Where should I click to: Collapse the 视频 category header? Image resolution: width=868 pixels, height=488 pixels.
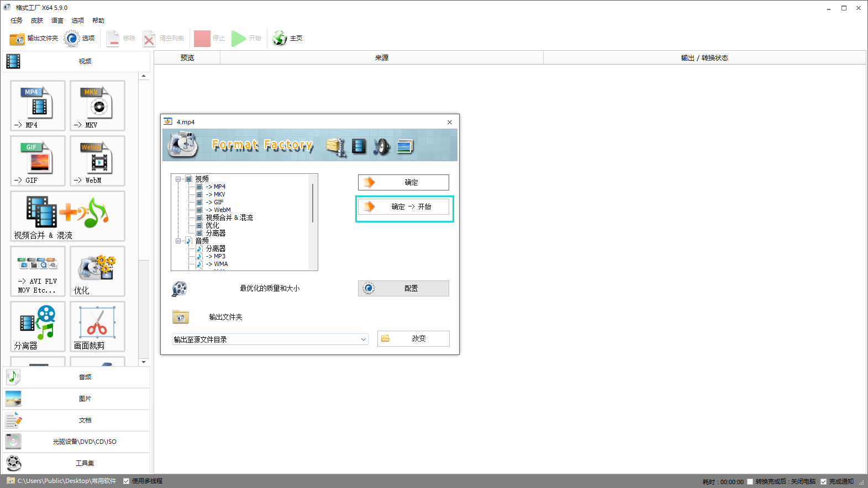[76, 61]
